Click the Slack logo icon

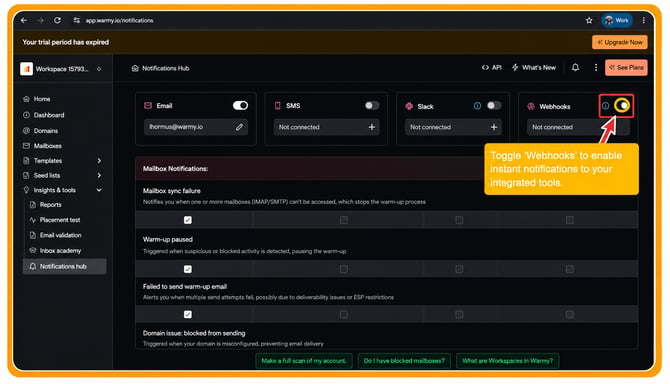[x=409, y=106]
